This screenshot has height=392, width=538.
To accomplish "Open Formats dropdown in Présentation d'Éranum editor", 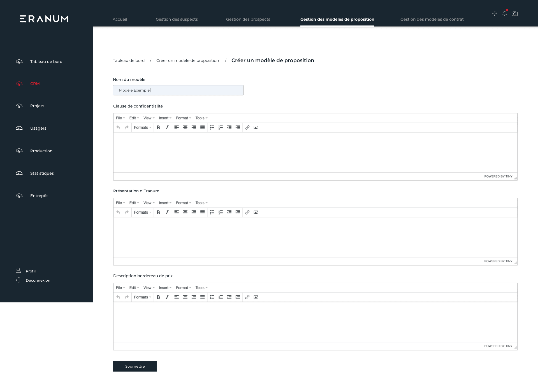I will point(143,212).
